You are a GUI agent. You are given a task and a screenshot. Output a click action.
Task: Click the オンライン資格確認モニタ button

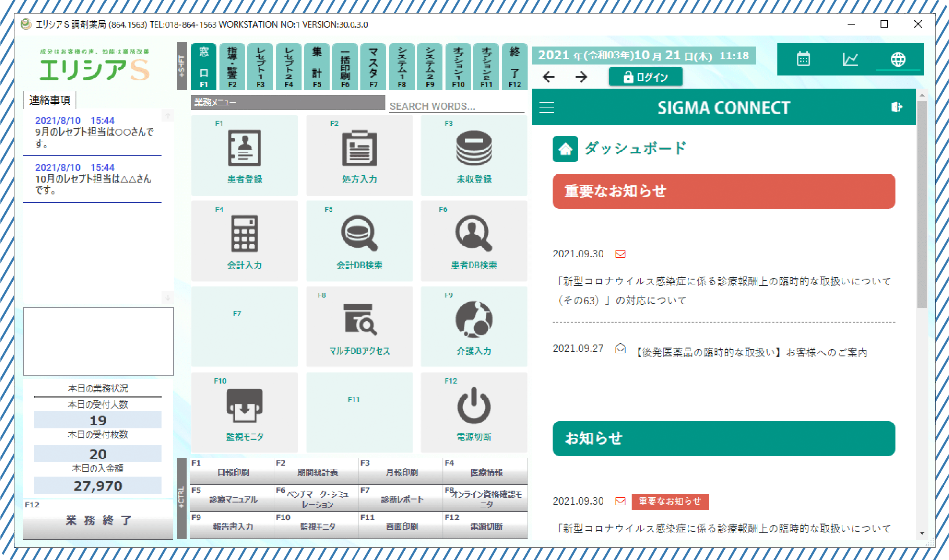point(485,498)
